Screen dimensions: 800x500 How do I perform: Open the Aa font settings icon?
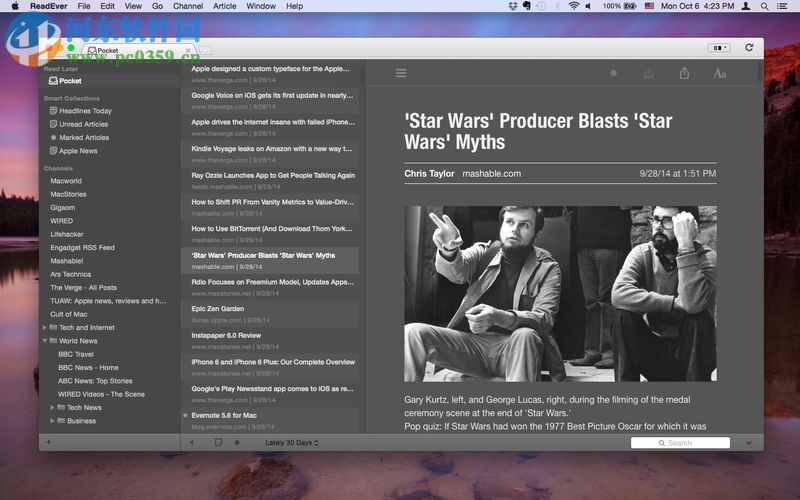point(719,73)
